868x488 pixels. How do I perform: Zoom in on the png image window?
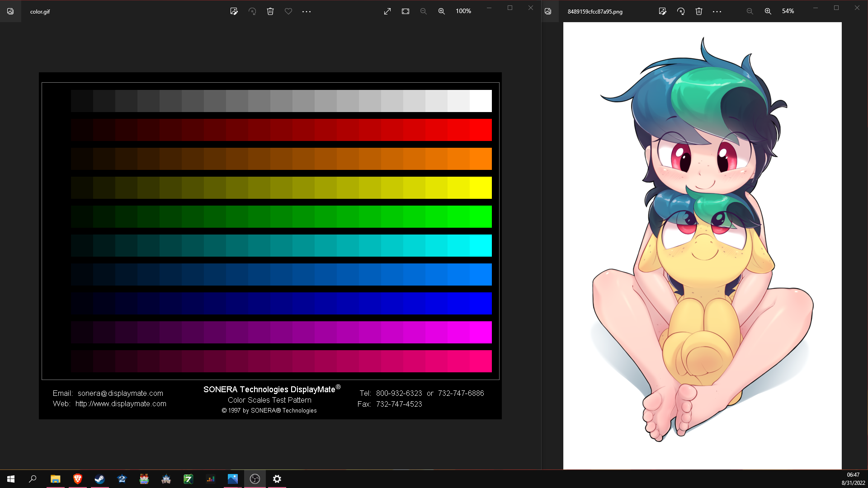click(x=768, y=11)
